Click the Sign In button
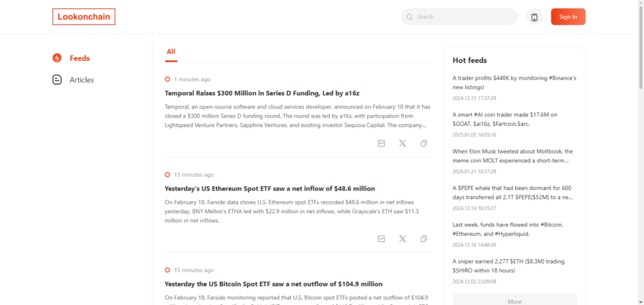 click(568, 17)
